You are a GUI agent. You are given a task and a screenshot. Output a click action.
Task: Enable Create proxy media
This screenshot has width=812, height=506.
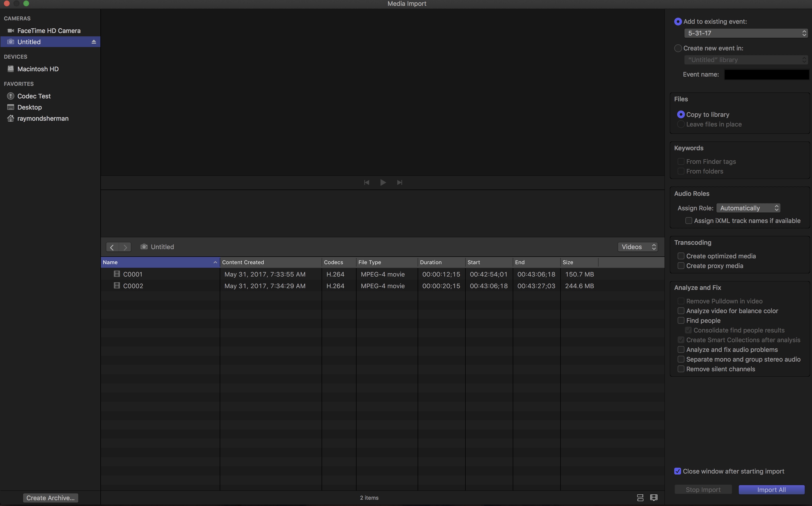point(681,266)
